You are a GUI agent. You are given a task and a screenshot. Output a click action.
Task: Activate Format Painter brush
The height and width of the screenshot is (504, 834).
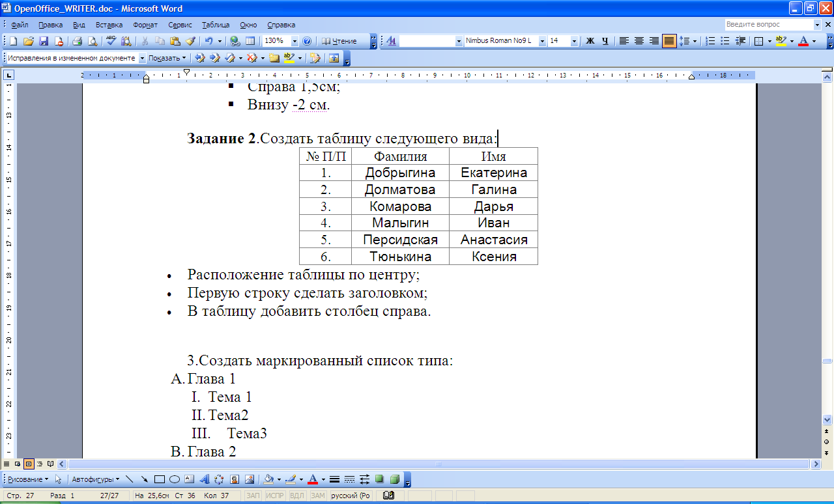tap(190, 41)
